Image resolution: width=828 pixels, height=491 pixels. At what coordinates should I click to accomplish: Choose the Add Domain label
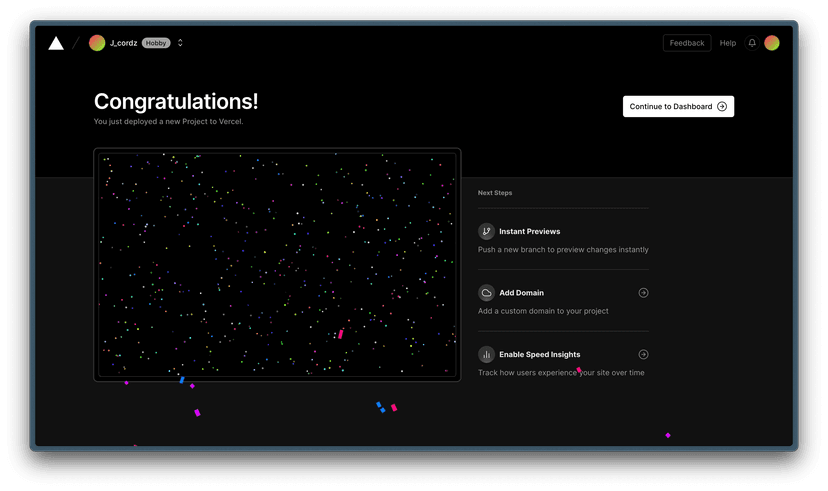[521, 293]
